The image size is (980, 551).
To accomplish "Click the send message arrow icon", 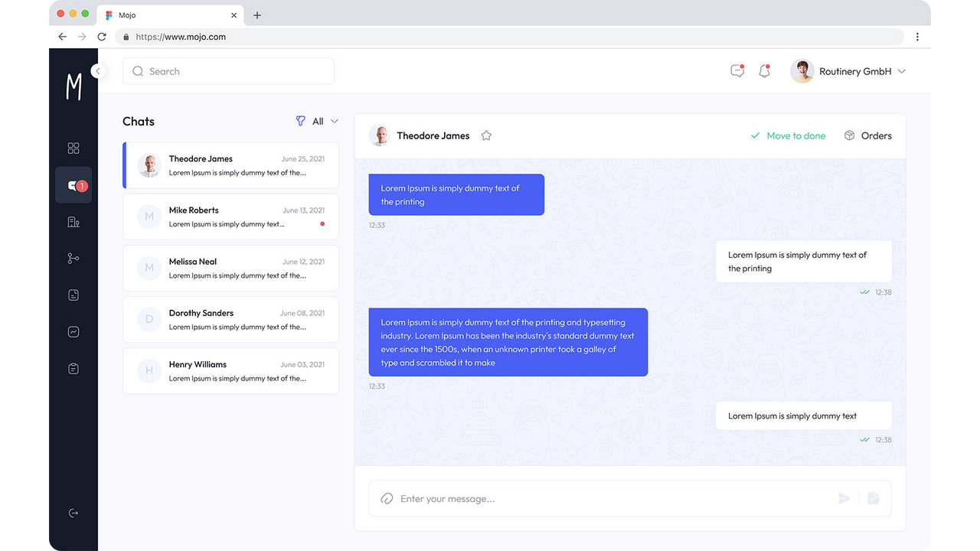I will click(844, 498).
